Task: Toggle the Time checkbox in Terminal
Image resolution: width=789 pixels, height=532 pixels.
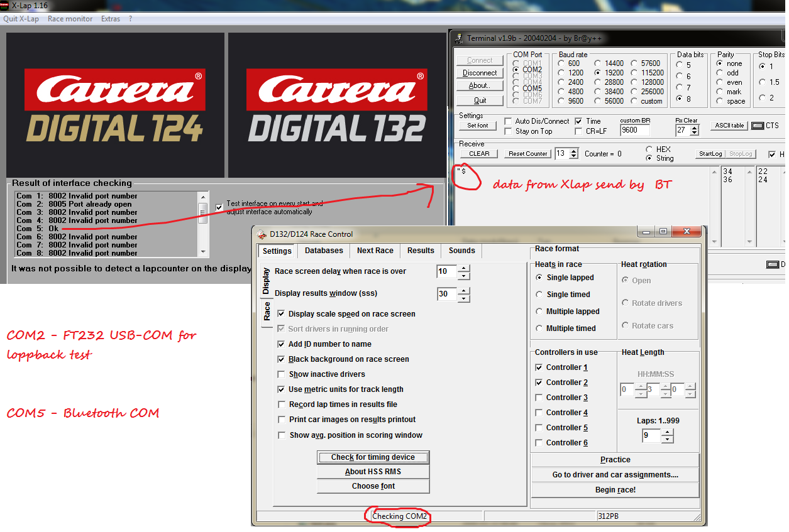Action: tap(578, 121)
